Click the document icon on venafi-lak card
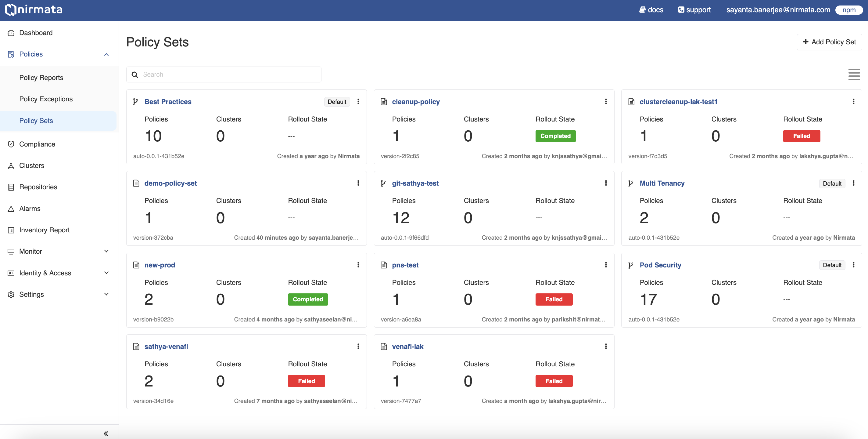Viewport: 868px width, 439px height. coord(384,346)
